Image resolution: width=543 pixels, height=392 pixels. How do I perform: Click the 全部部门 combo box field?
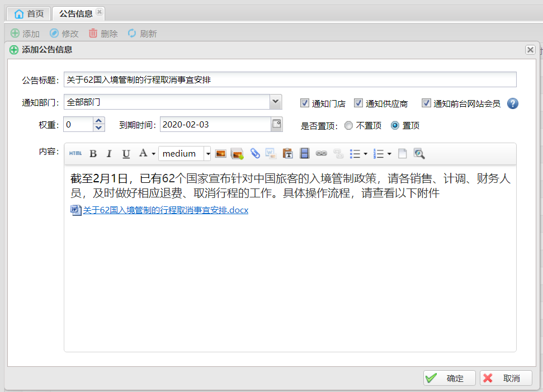[167, 102]
